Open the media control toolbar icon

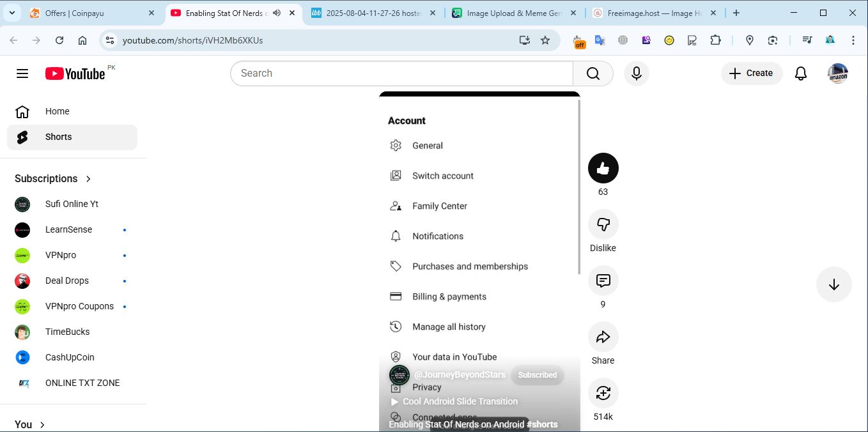[807, 40]
